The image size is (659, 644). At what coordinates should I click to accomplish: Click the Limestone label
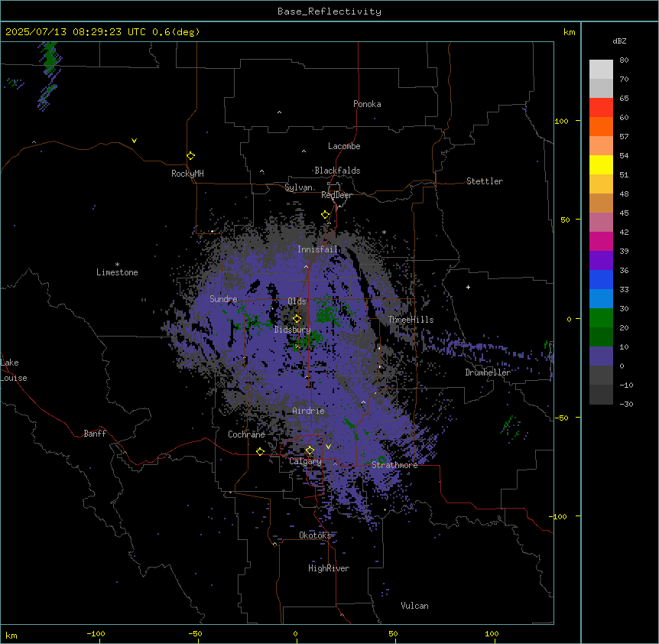117,272
